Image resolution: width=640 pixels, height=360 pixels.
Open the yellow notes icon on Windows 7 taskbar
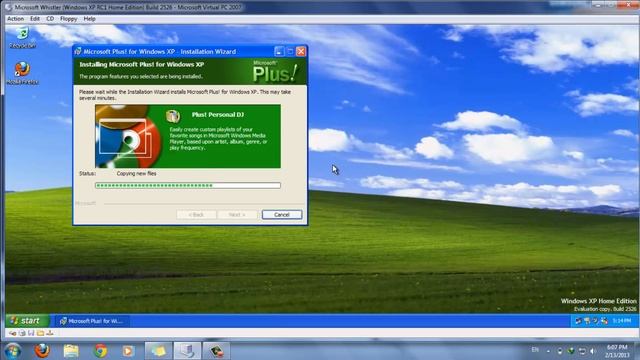[158, 351]
